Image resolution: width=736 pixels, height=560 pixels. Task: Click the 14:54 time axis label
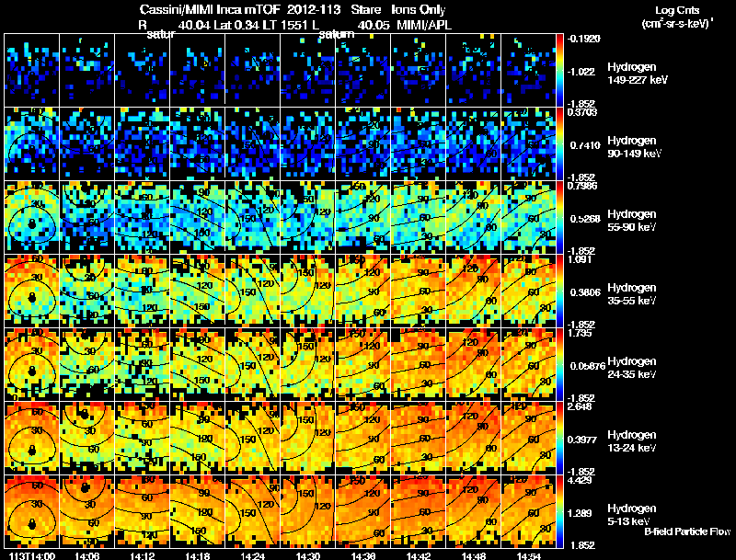pos(528,556)
